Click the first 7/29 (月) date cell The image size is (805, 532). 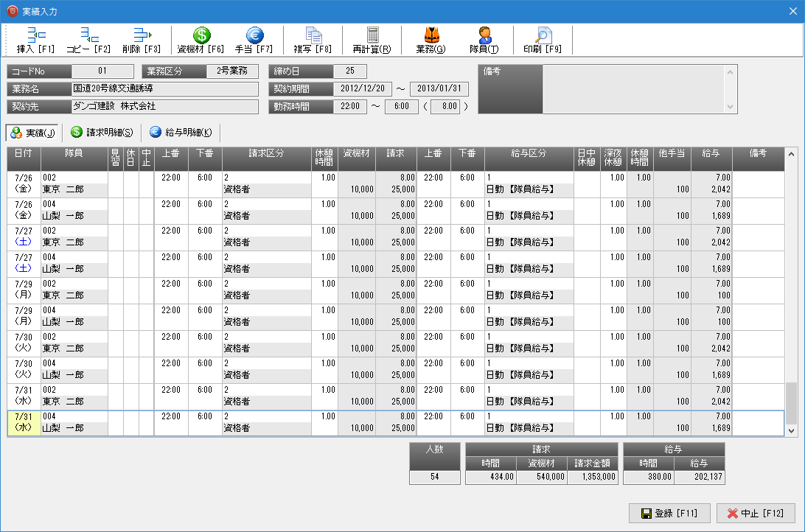24,290
